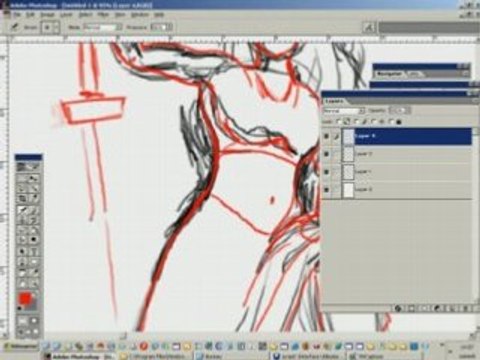
Task: Select the Gradient tool
Action: [x=33, y=230]
